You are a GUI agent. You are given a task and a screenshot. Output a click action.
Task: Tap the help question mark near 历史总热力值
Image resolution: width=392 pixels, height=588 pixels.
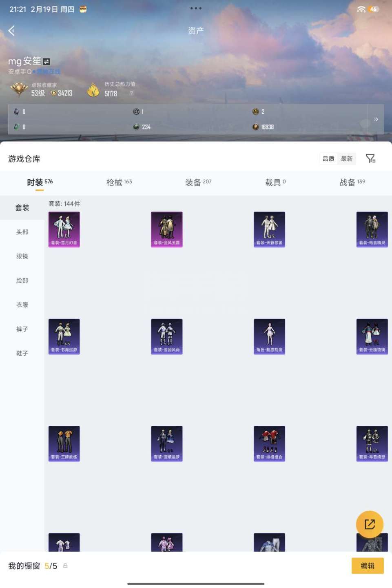pos(131,93)
